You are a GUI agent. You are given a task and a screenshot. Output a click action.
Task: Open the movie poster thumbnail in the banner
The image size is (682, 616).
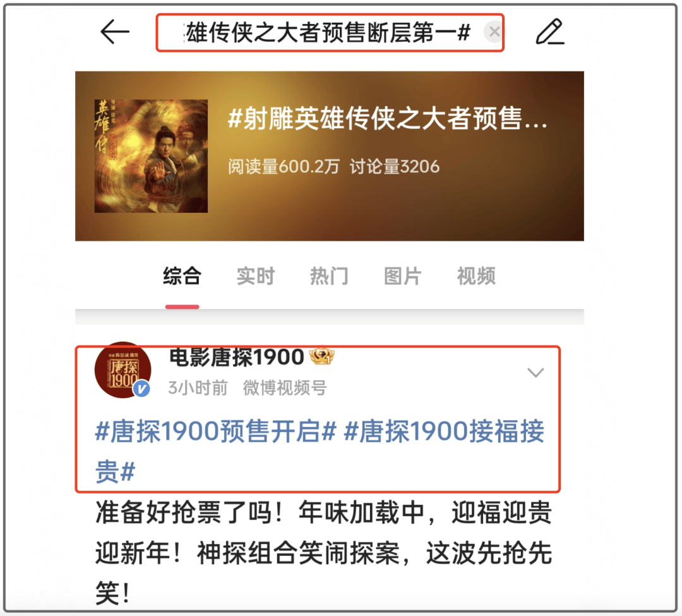click(x=151, y=156)
